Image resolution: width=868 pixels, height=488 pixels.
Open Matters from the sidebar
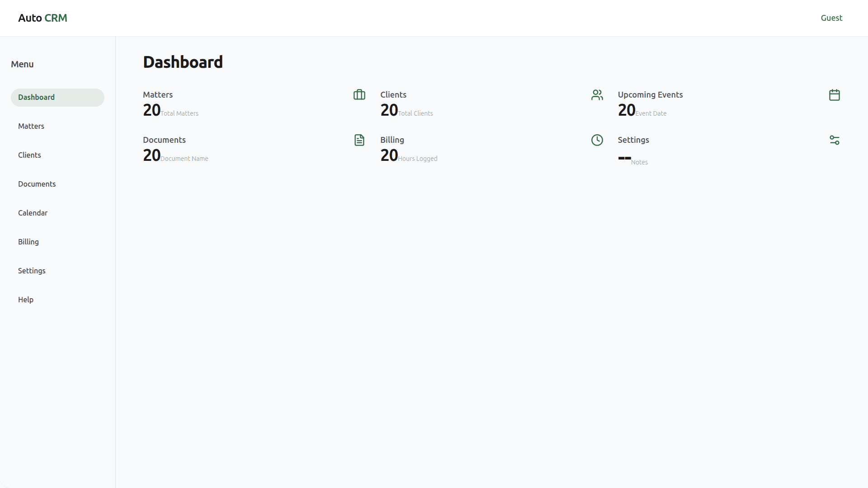coord(31,126)
